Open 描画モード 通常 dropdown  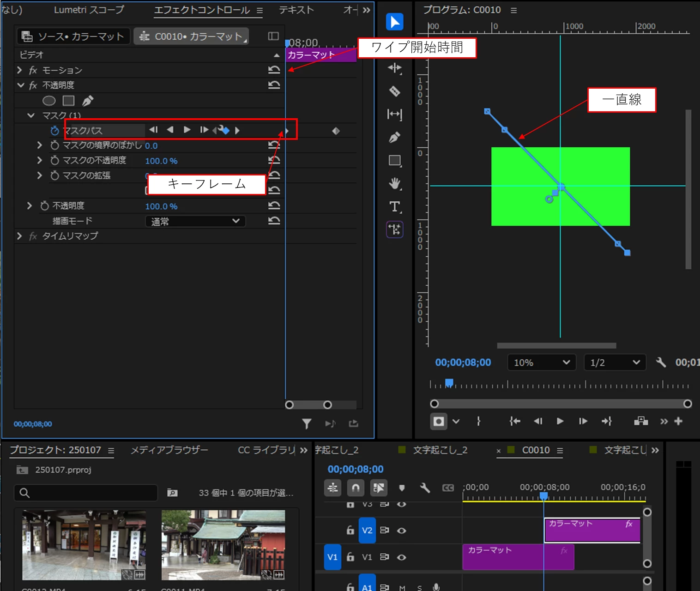195,221
